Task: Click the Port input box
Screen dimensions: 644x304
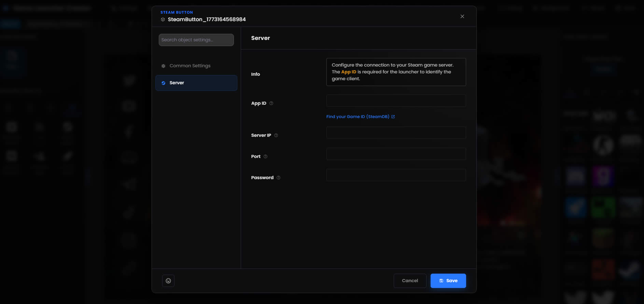Action: click(396, 154)
